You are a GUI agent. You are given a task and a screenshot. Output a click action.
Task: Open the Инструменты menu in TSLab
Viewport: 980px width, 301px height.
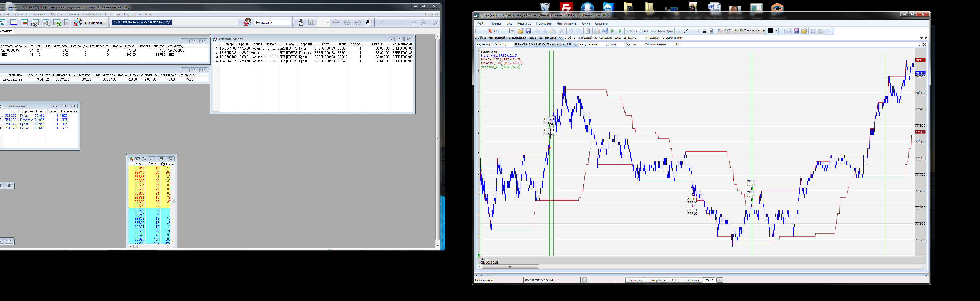point(567,24)
